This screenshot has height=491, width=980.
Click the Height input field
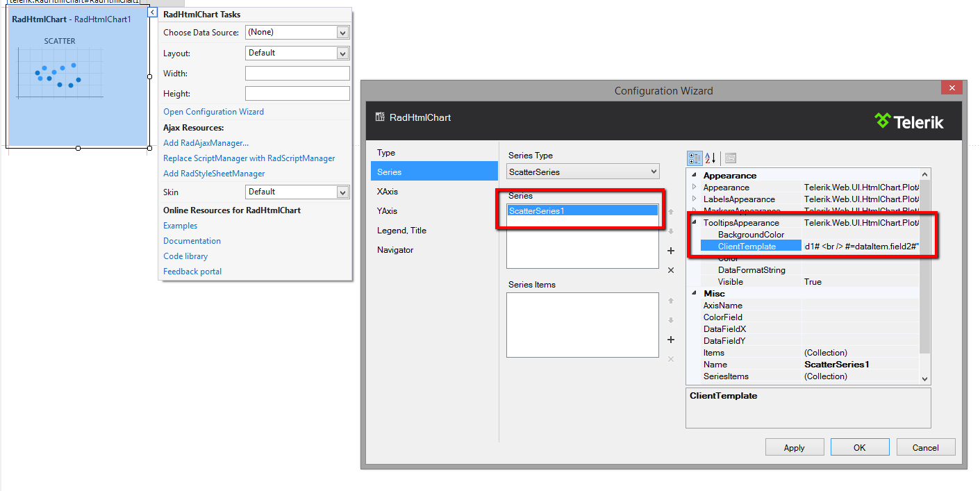(x=297, y=94)
